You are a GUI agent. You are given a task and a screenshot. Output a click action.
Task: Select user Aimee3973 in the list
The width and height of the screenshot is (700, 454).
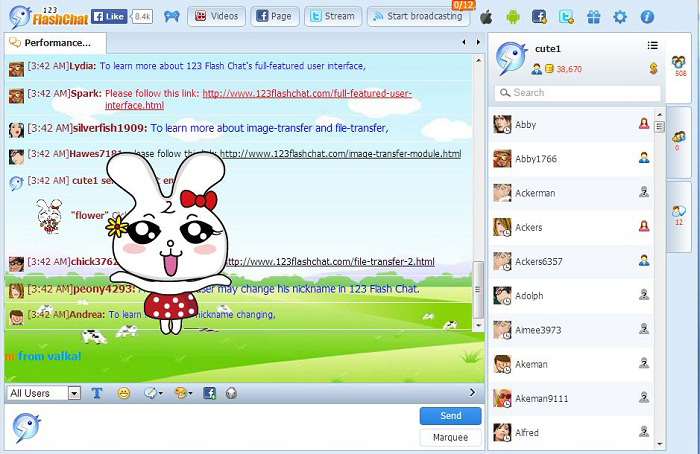coord(571,330)
